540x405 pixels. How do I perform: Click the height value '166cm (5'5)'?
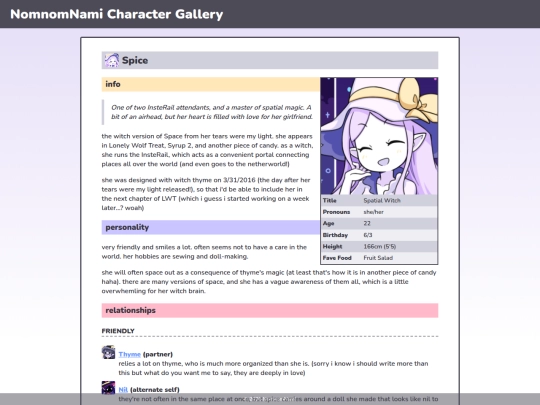coord(380,246)
